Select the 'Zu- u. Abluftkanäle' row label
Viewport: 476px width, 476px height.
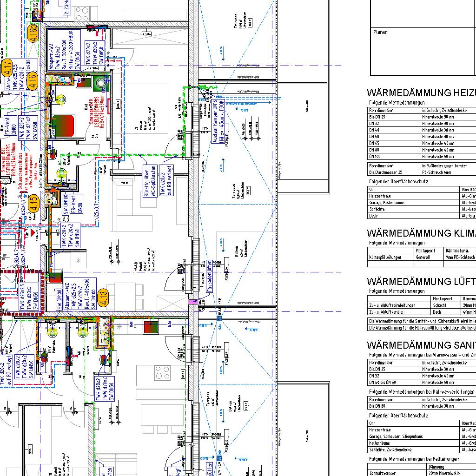399,312
